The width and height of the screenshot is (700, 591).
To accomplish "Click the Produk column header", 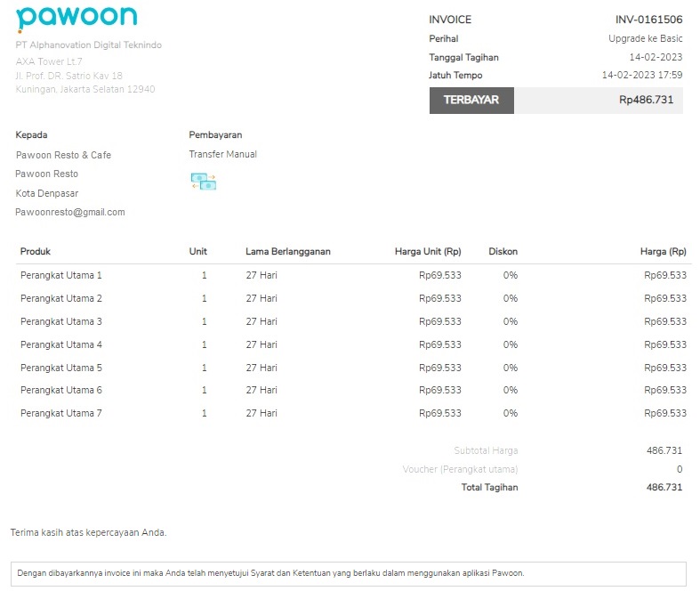I will coord(36,252).
